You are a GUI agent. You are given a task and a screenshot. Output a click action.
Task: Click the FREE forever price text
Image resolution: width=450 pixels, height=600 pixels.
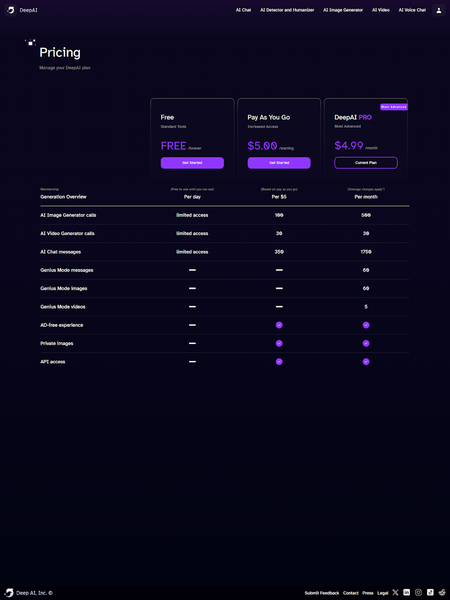point(181,146)
